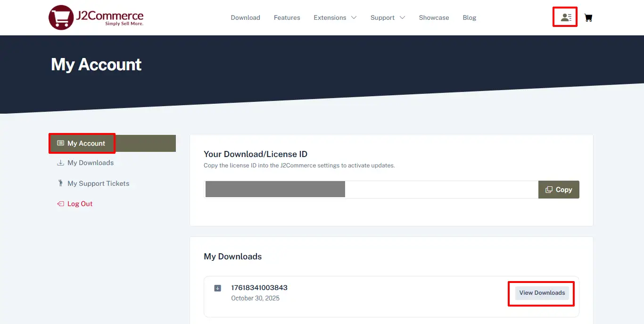
Task: Expand the Extensions dropdown chevron
Action: [354, 18]
